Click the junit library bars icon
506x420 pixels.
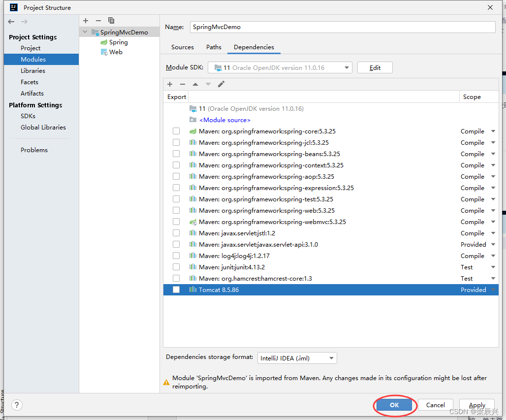click(x=192, y=267)
